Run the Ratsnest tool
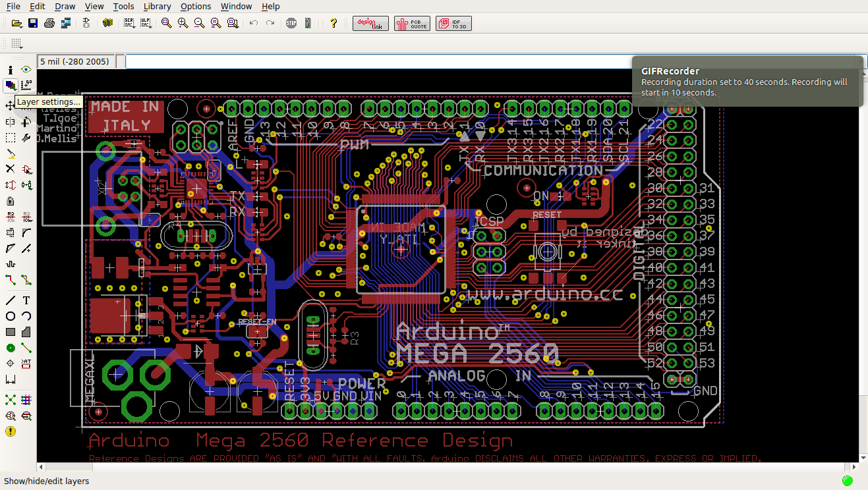Screen dimensions: 868x490 pyautogui.click(x=11, y=400)
